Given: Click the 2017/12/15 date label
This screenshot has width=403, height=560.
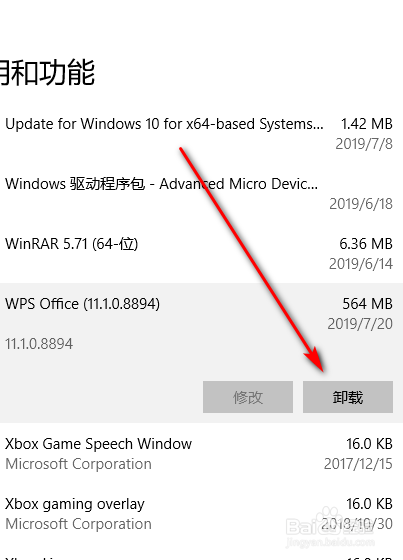Looking at the screenshot, I should 358,464.
